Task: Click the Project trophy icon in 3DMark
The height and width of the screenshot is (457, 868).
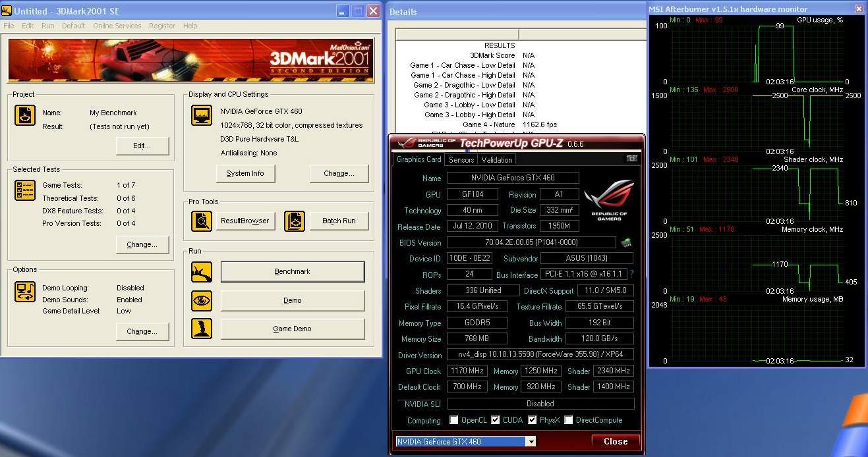Action: [25, 115]
